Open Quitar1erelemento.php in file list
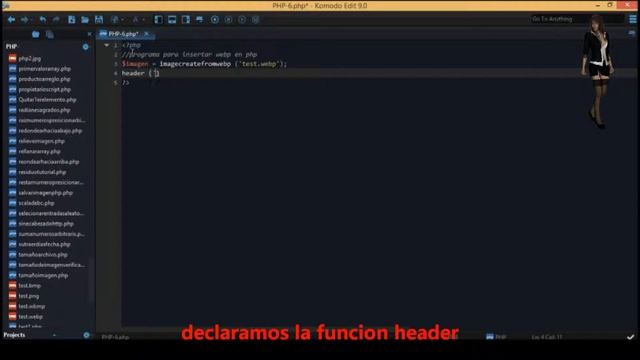The image size is (640, 360). [47, 100]
